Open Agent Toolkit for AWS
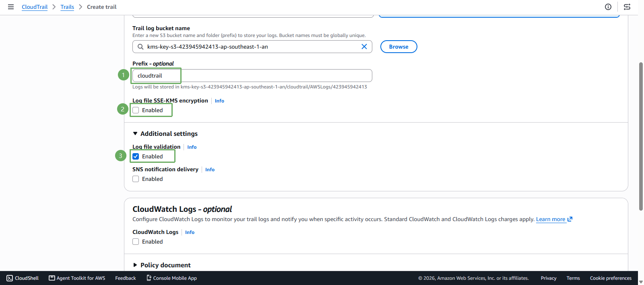Image resolution: width=644 pixels, height=285 pixels. (77, 278)
